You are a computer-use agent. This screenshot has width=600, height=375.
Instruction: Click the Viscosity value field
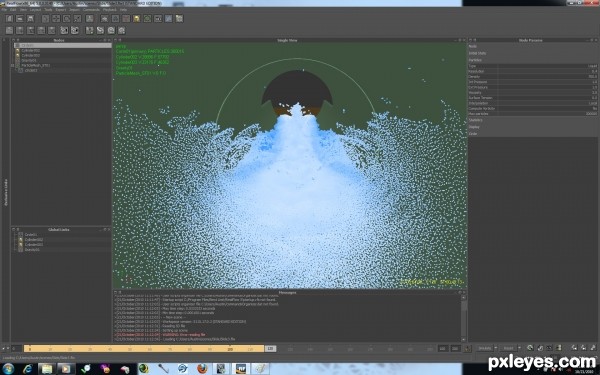[x=548, y=93]
